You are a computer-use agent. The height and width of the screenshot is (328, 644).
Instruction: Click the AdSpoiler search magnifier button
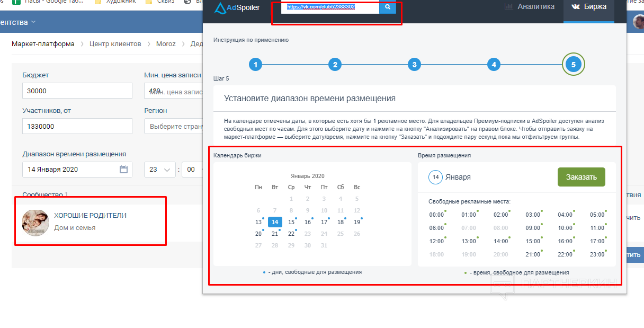[x=388, y=7]
